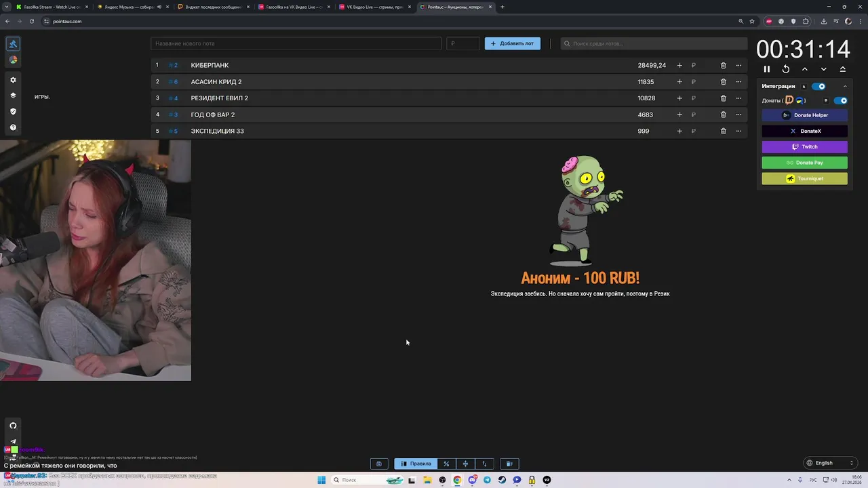Open File Explorer from the taskbar
868x488 pixels.
(427, 480)
